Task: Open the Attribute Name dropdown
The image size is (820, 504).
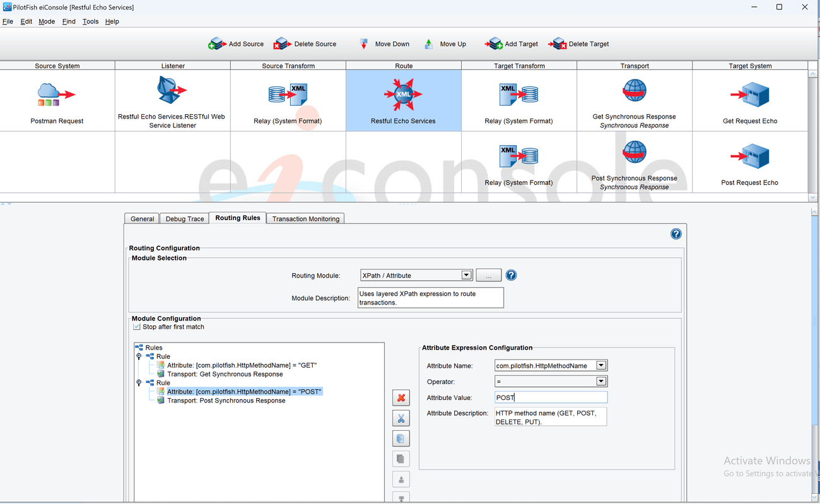Action: click(x=601, y=365)
